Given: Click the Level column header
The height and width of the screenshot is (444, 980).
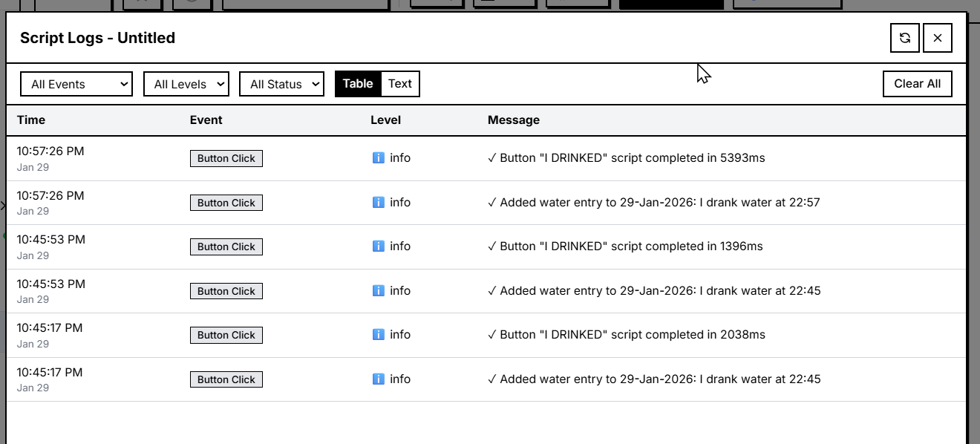Looking at the screenshot, I should tap(385, 120).
